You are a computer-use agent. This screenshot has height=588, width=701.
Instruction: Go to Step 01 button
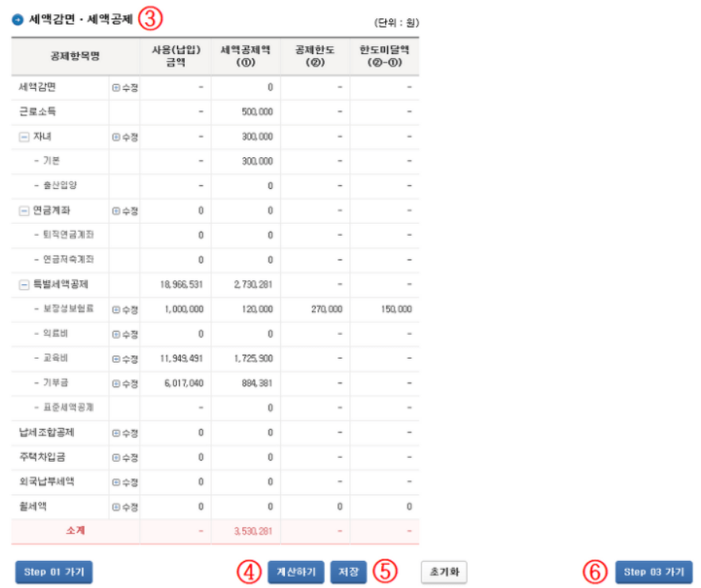point(54,572)
